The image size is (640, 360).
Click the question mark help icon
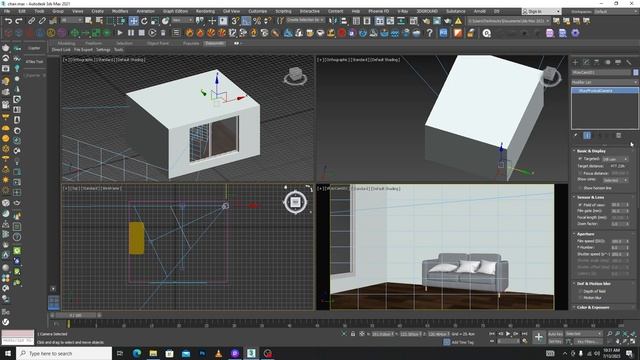(x=429, y=33)
